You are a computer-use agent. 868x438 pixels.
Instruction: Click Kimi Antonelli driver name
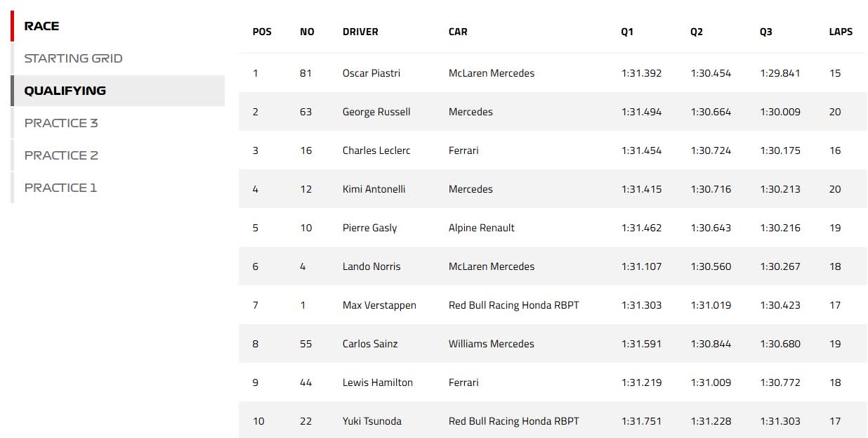pos(374,189)
